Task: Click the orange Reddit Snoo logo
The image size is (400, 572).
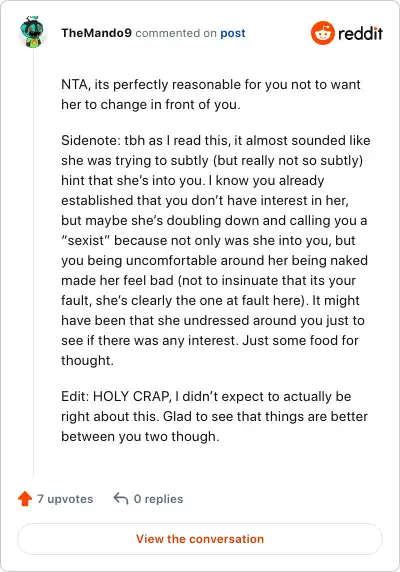Action: [323, 33]
